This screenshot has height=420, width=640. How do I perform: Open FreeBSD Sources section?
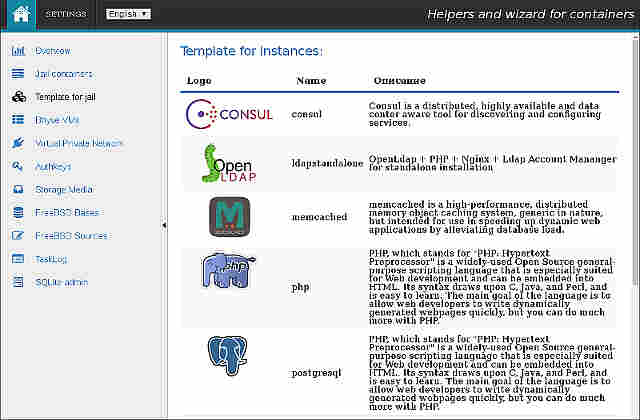click(x=71, y=236)
